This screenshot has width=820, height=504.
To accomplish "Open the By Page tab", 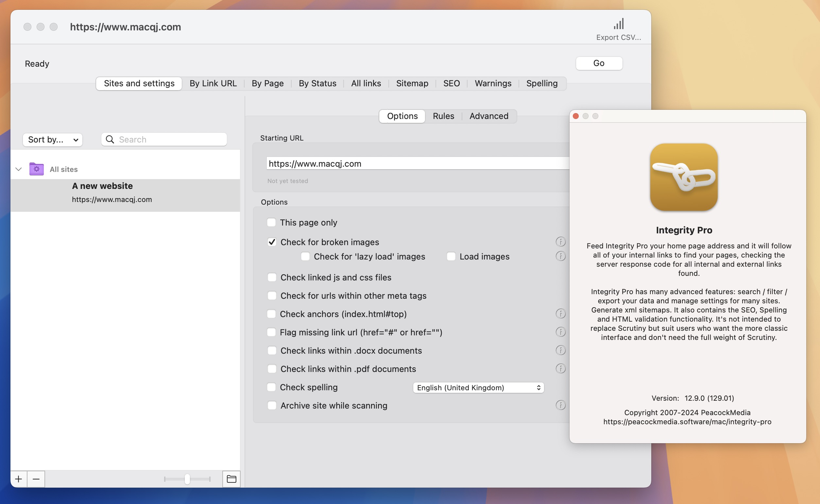I will tap(268, 83).
